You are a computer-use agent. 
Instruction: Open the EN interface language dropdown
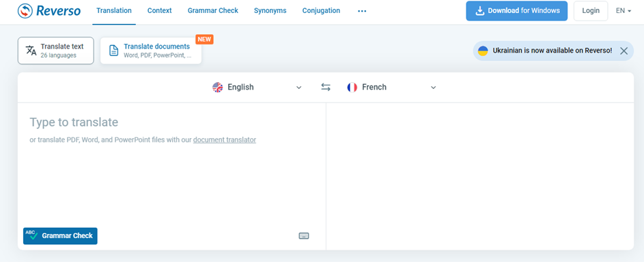624,11
